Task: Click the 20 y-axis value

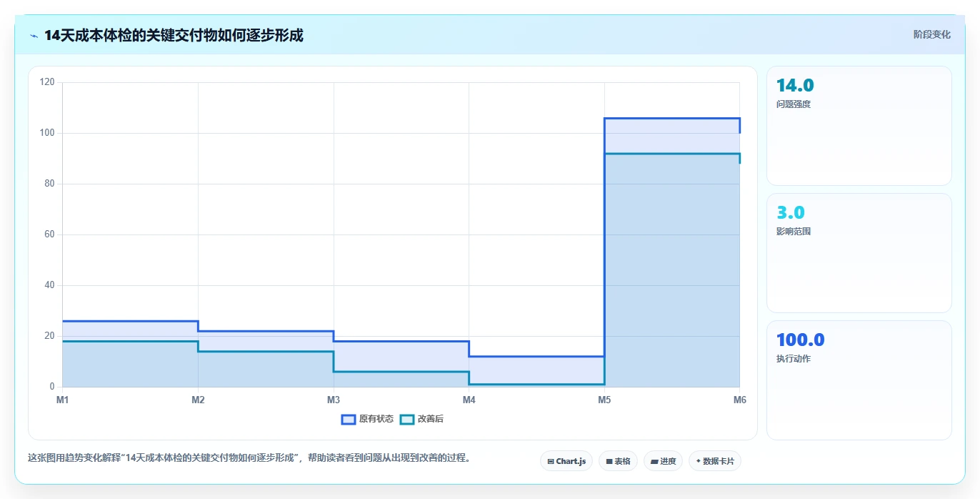Action: pos(49,336)
